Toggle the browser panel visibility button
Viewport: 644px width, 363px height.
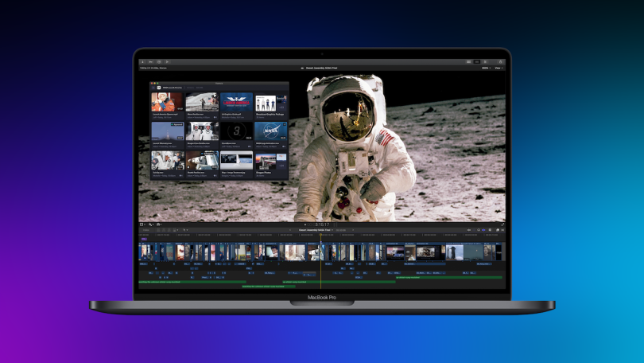pyautogui.click(x=468, y=61)
